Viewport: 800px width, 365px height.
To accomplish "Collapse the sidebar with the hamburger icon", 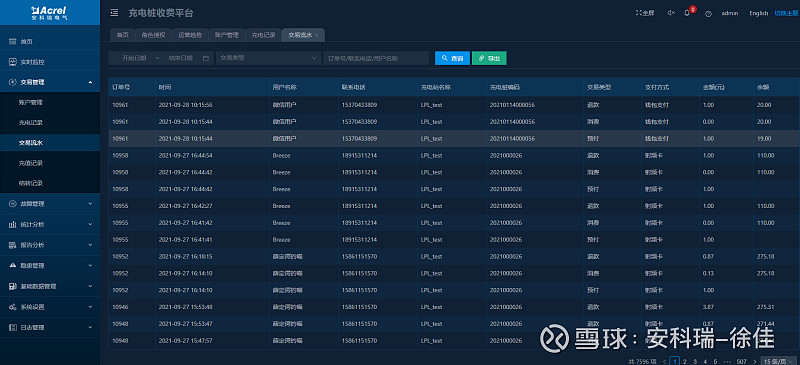I will [114, 13].
